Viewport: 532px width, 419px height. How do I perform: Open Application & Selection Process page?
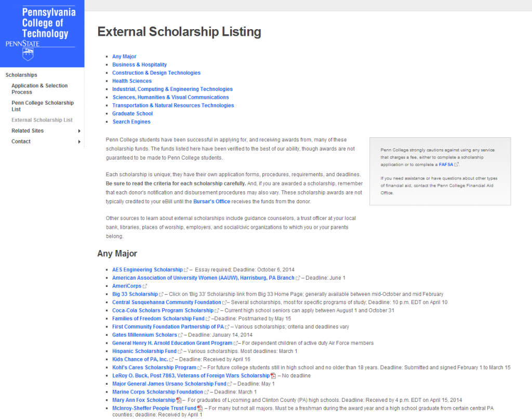[x=39, y=89]
